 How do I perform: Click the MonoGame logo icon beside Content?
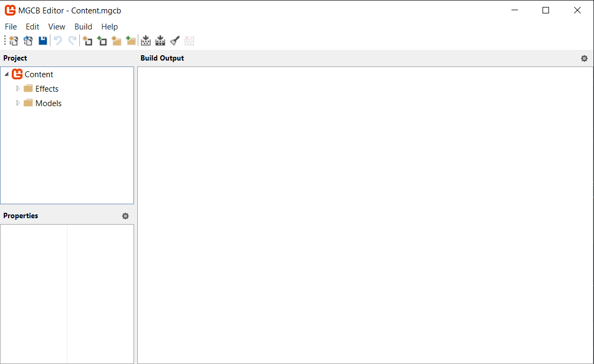[17, 74]
